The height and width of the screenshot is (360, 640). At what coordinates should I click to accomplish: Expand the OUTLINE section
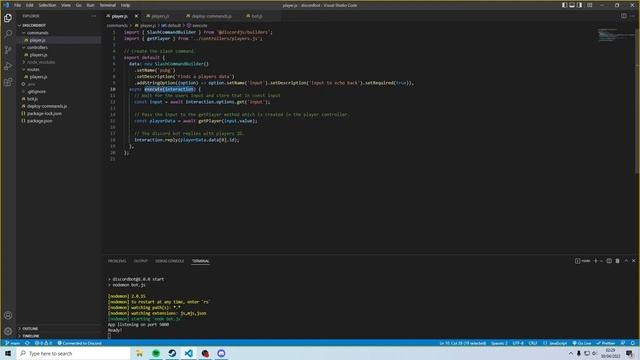[x=30, y=329]
